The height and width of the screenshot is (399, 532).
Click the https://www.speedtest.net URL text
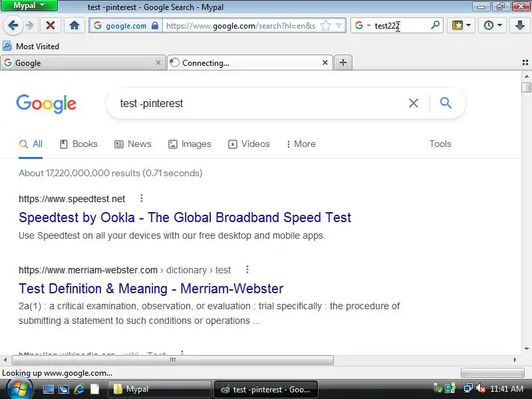tap(72, 199)
